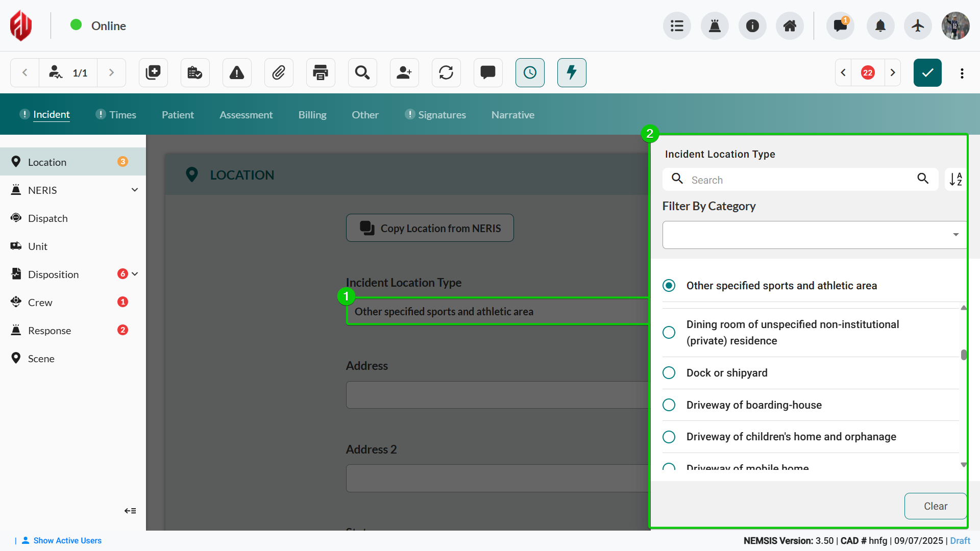Click the lightning bolt quick action icon
This screenshot has height=551, width=980.
coord(572,73)
